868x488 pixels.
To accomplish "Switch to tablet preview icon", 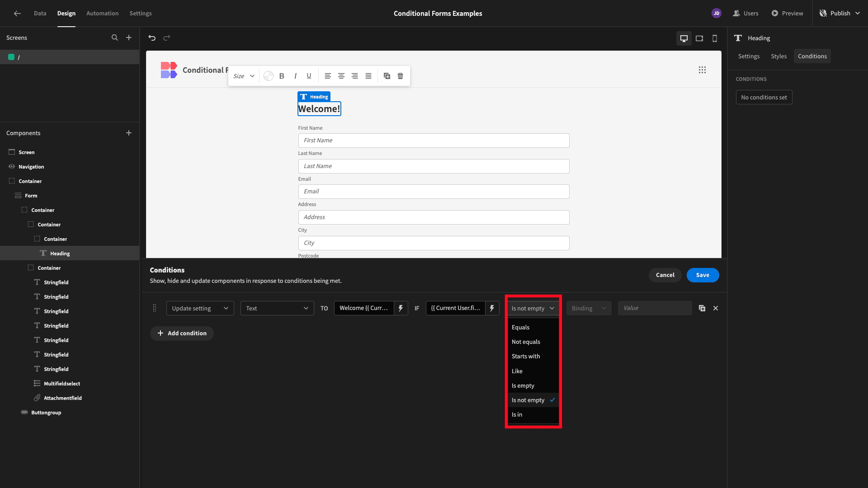I will [x=699, y=38].
